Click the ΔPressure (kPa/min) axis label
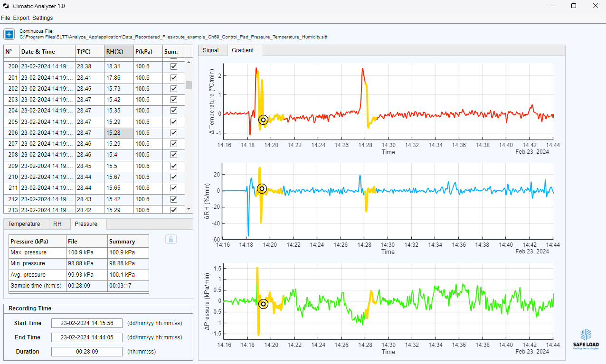Screen dimensions: 606x364 pos(207,302)
